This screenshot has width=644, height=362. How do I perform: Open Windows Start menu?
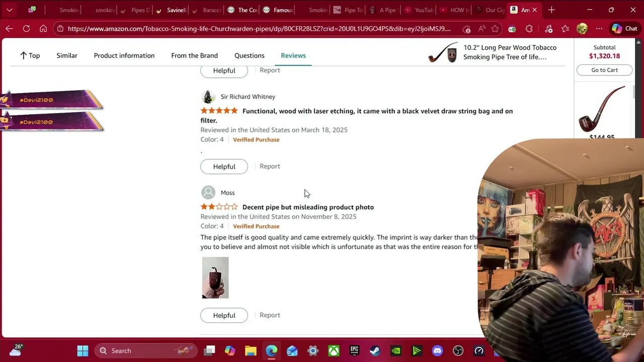[x=83, y=350]
